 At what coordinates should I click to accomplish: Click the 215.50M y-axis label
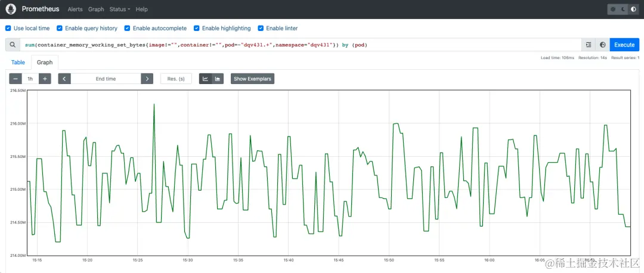[x=18, y=156]
